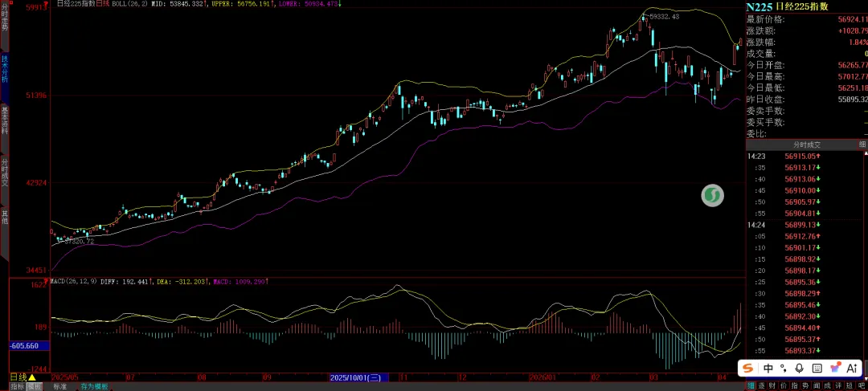This screenshot has height=391, width=868.
Task: Select the 吧 tab at bottom right
Action: pos(862,385)
